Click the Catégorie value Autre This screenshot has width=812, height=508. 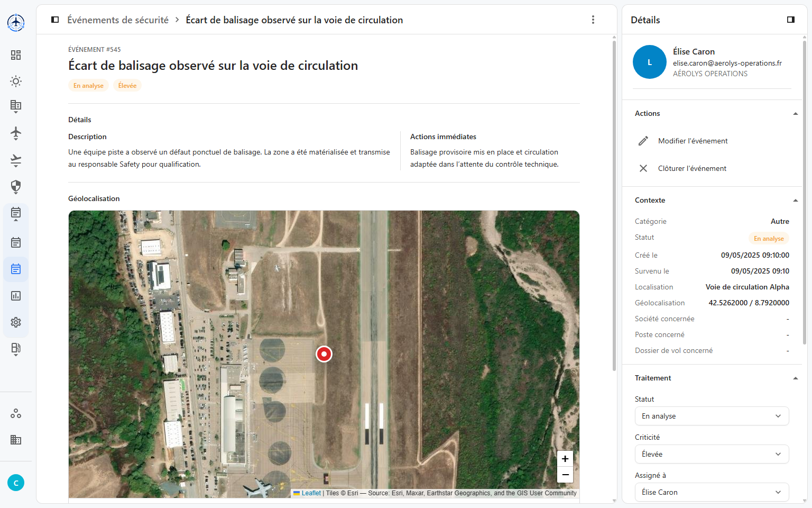click(x=780, y=221)
